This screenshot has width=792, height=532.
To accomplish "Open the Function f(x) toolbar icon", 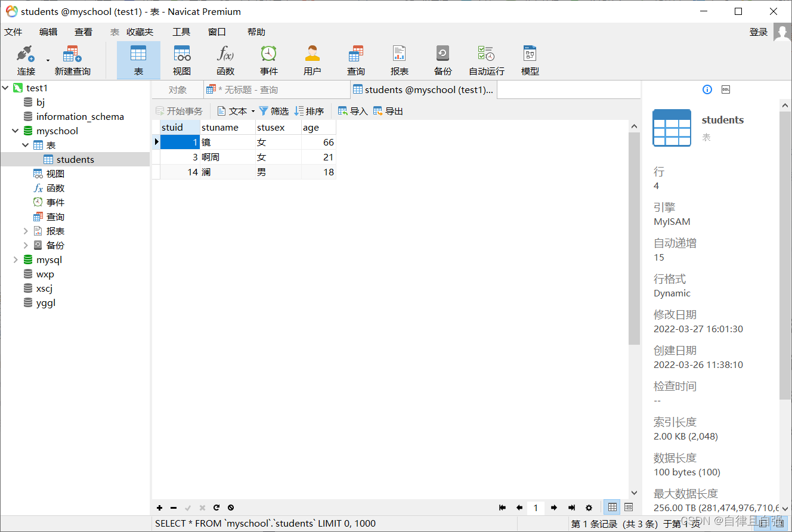I will pyautogui.click(x=225, y=54).
